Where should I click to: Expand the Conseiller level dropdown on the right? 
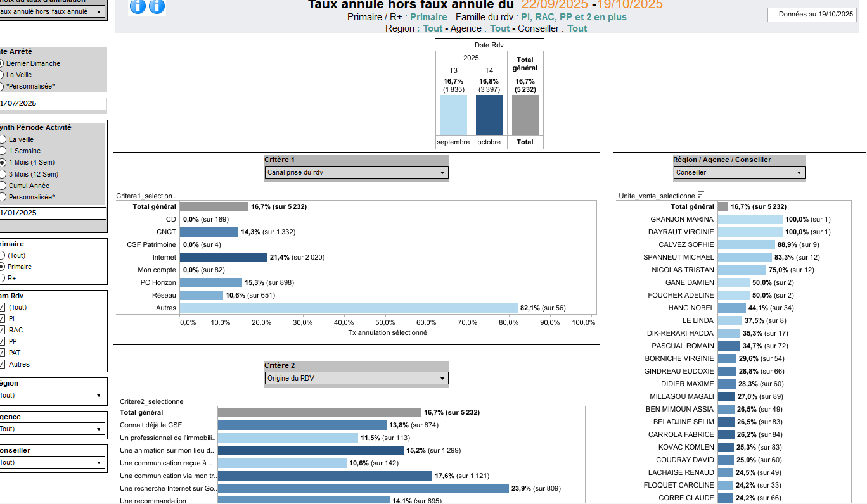pos(739,172)
